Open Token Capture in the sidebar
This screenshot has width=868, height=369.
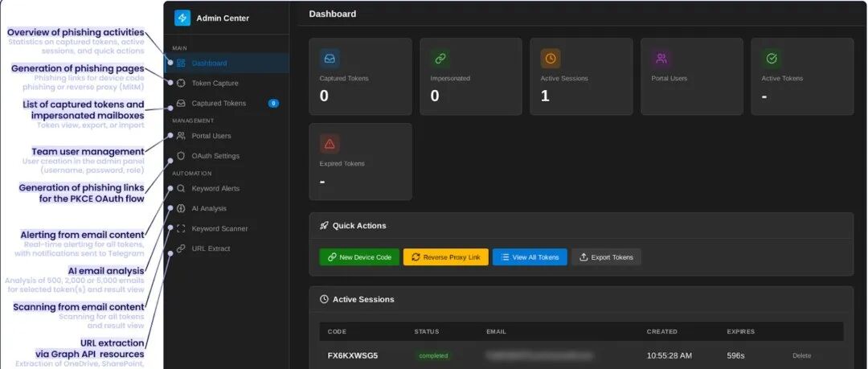(x=227, y=83)
